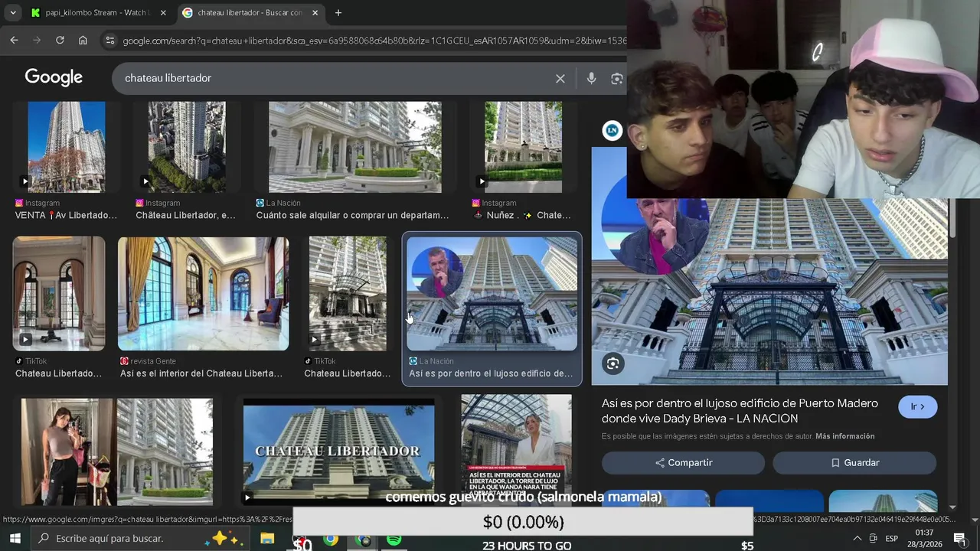Open Château Libertador aerial Instagram thumbnail

coord(187,147)
